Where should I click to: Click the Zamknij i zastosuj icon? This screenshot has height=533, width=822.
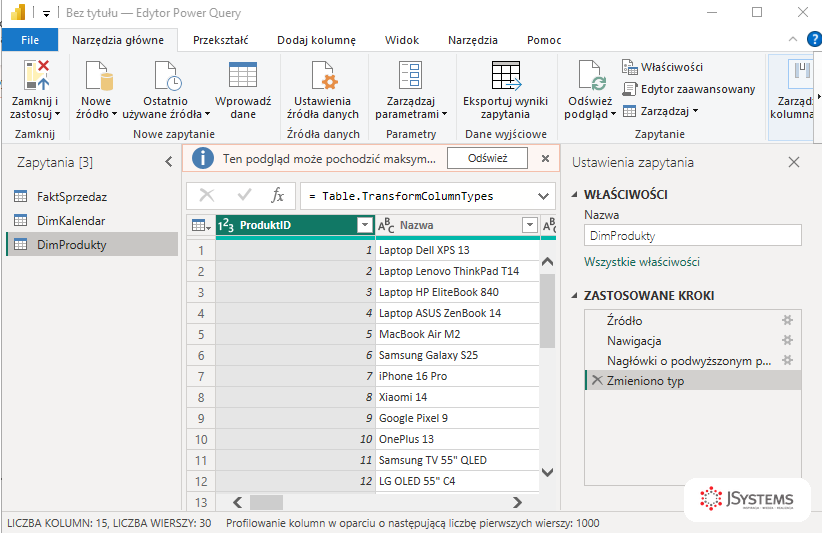[36, 75]
